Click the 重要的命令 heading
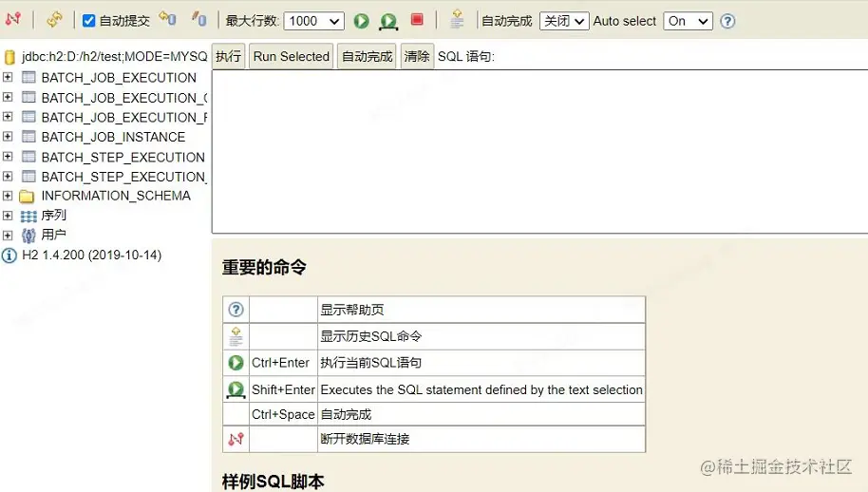 coord(264,267)
